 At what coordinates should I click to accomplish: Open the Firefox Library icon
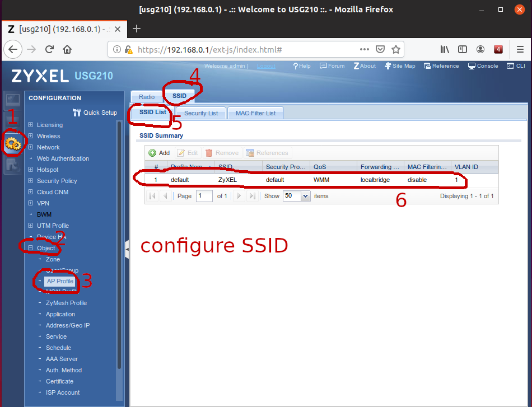(445, 49)
